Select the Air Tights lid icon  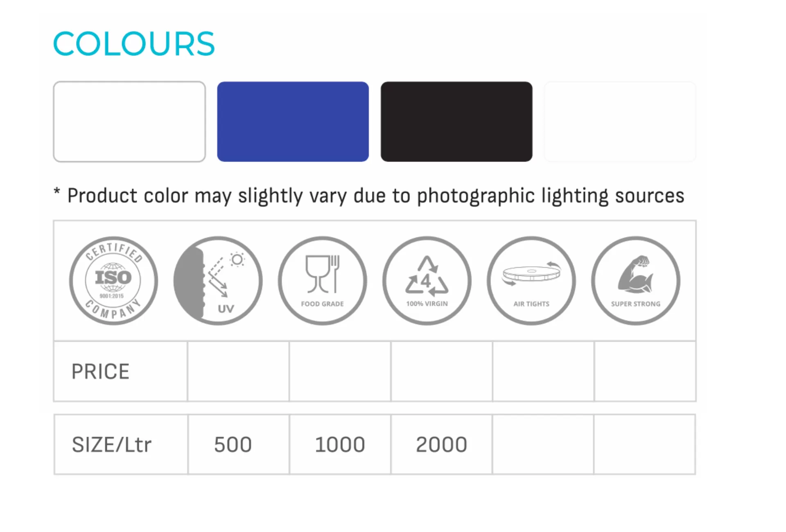[531, 281]
